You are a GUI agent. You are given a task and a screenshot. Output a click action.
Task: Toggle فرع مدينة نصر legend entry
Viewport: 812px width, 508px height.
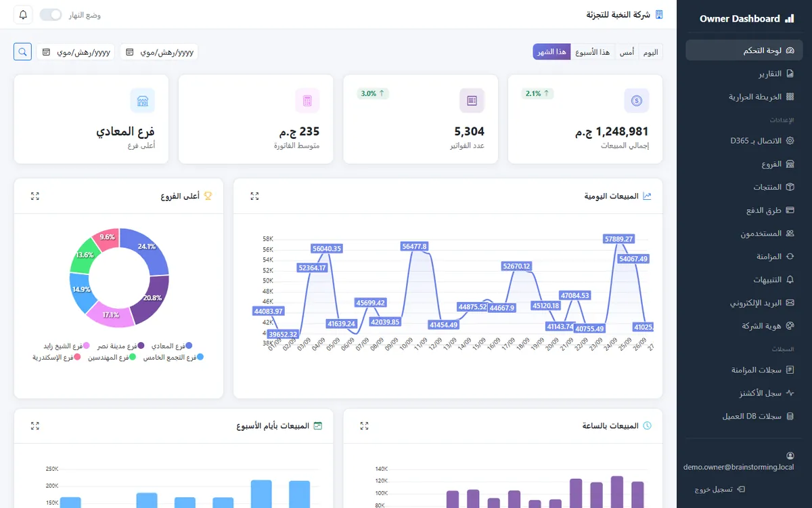point(121,345)
